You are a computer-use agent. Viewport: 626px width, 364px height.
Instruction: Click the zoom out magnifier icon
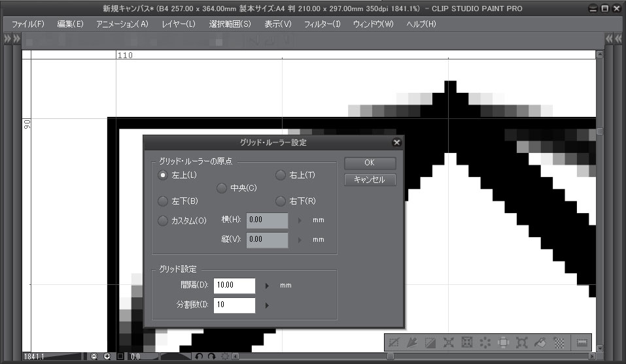coord(94,357)
